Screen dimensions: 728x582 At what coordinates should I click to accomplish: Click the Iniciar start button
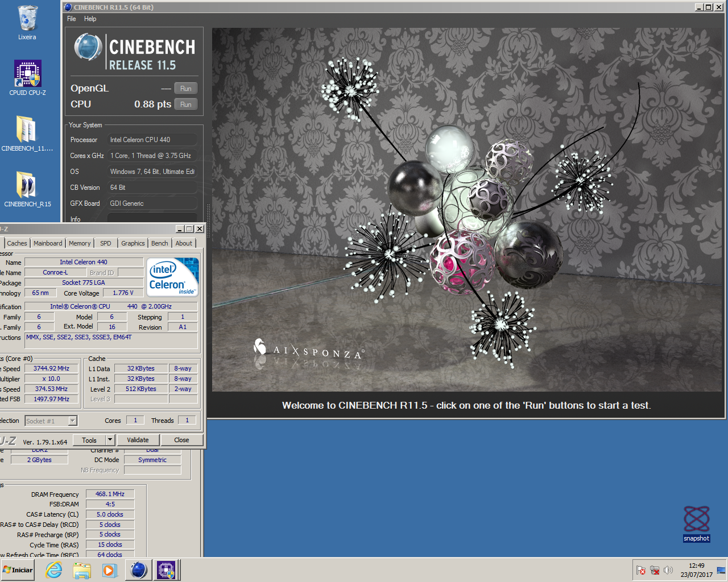coord(18,570)
